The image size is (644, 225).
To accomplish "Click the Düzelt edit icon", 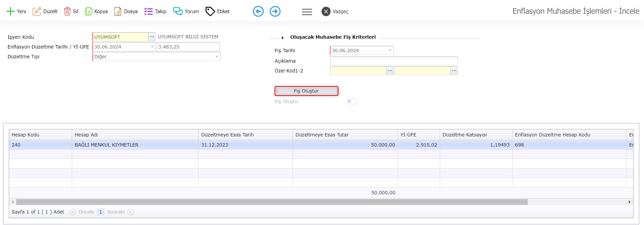I will (37, 11).
